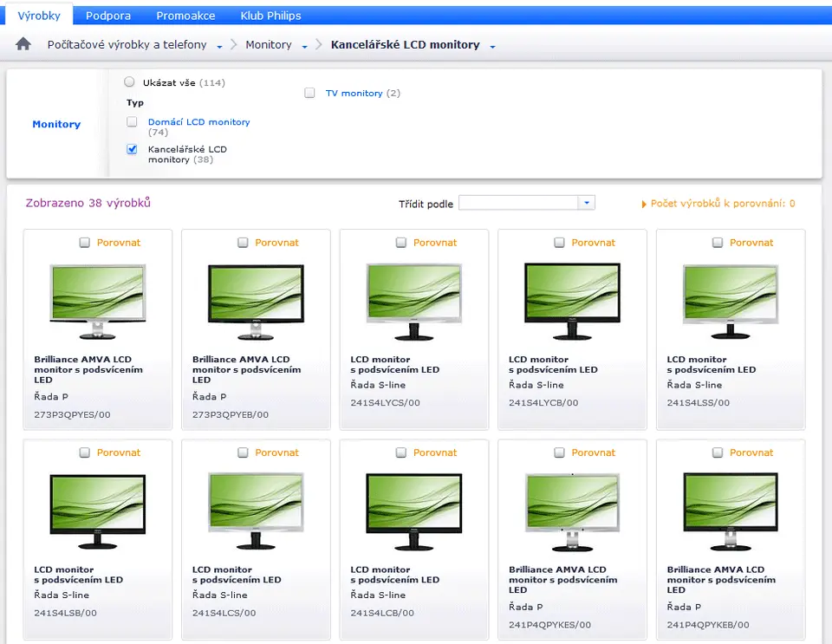Select the Ukázat vše radio button
832x644 pixels.
pos(129,81)
